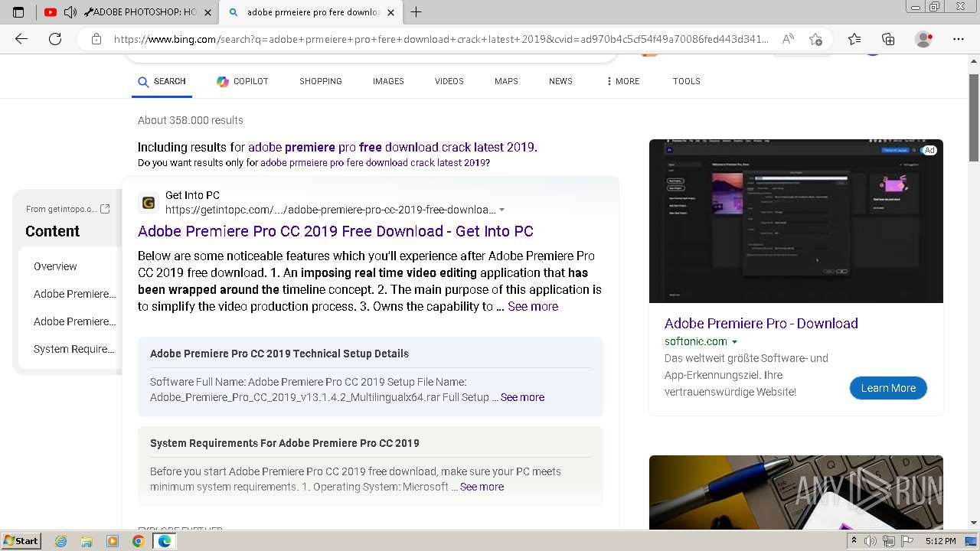980x551 pixels.
Task: Click See more in System Requirements section
Action: pyautogui.click(x=482, y=487)
